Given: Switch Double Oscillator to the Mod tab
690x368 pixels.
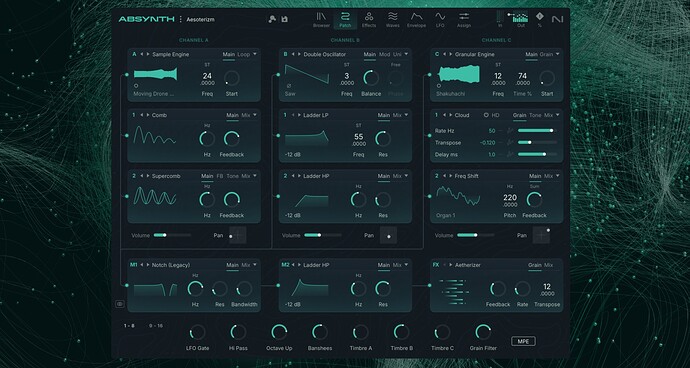Looking at the screenshot, I should (x=385, y=55).
